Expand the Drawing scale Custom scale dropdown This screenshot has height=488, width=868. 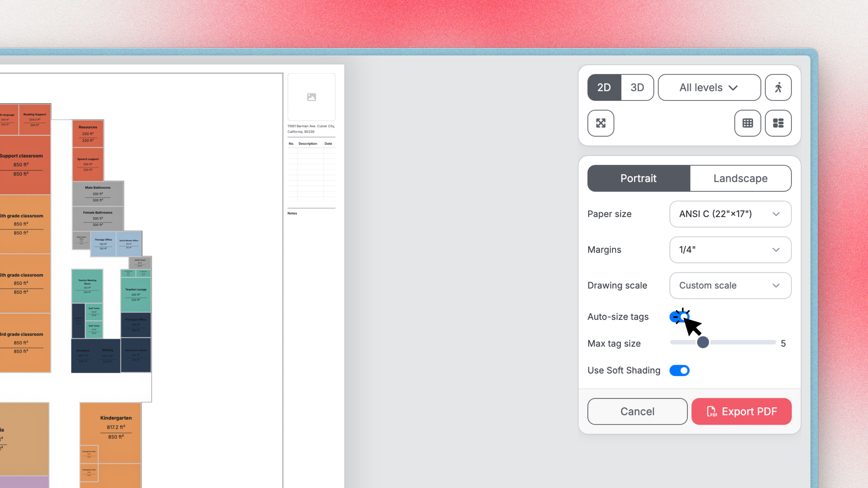pos(730,286)
